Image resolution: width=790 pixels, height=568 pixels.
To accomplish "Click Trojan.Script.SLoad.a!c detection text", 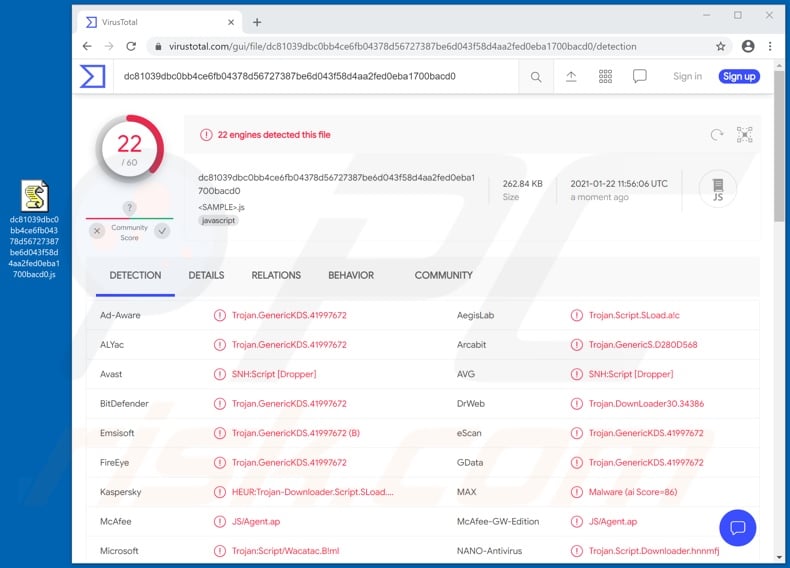I will point(634,315).
